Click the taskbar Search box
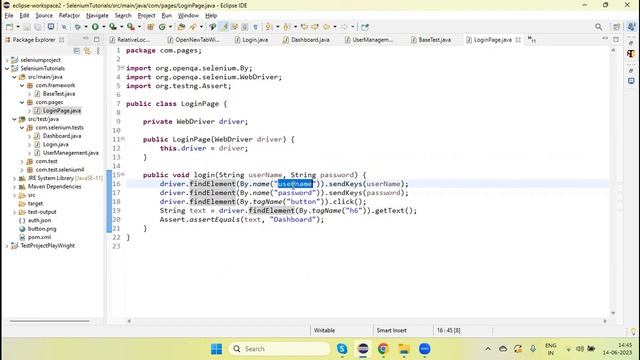This screenshot has height=360, width=640. click(x=280, y=349)
